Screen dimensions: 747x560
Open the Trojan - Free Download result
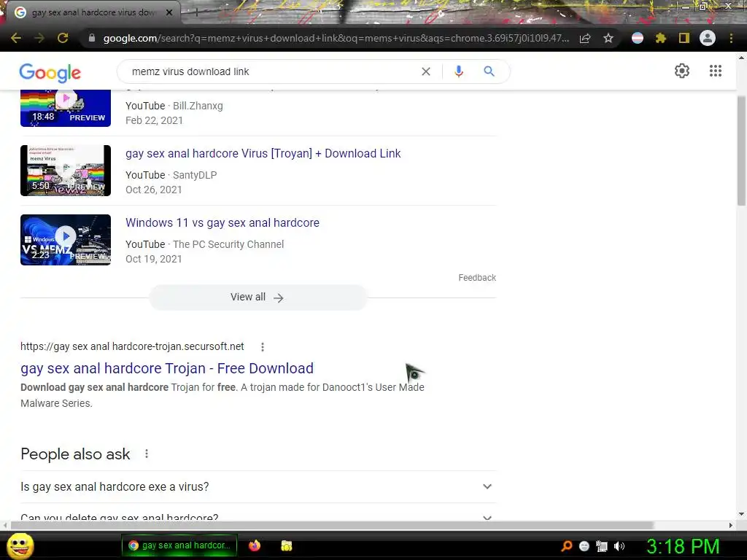pyautogui.click(x=167, y=368)
